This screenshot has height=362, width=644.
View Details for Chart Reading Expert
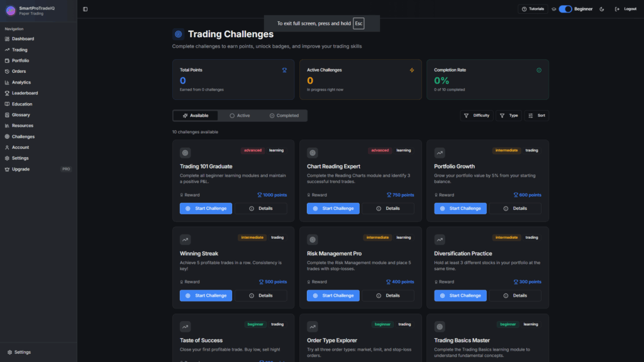click(387, 209)
